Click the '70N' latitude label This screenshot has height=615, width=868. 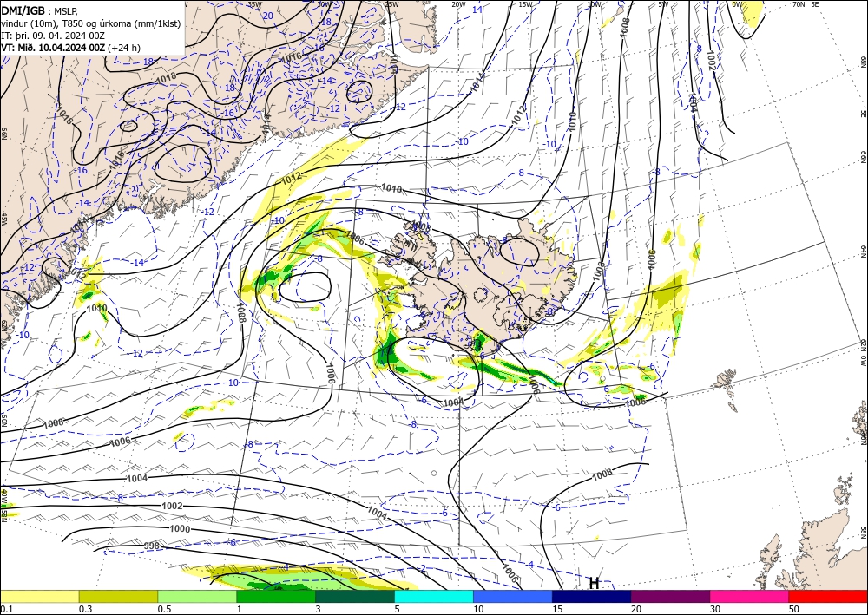tap(799, 4)
